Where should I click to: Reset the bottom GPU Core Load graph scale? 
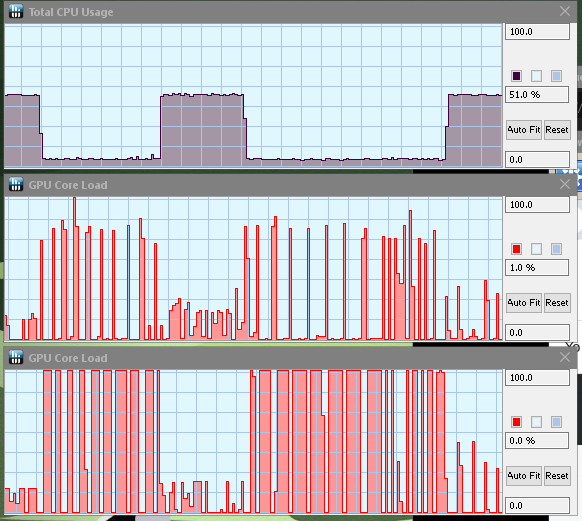point(557,476)
